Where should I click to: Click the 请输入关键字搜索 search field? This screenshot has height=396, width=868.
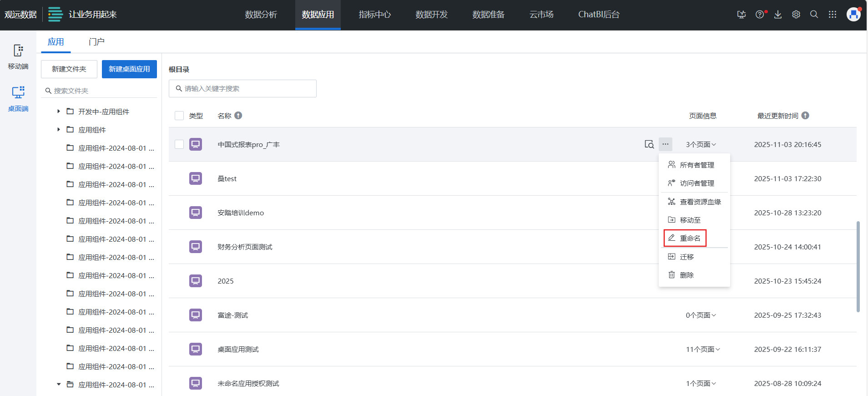(242, 89)
